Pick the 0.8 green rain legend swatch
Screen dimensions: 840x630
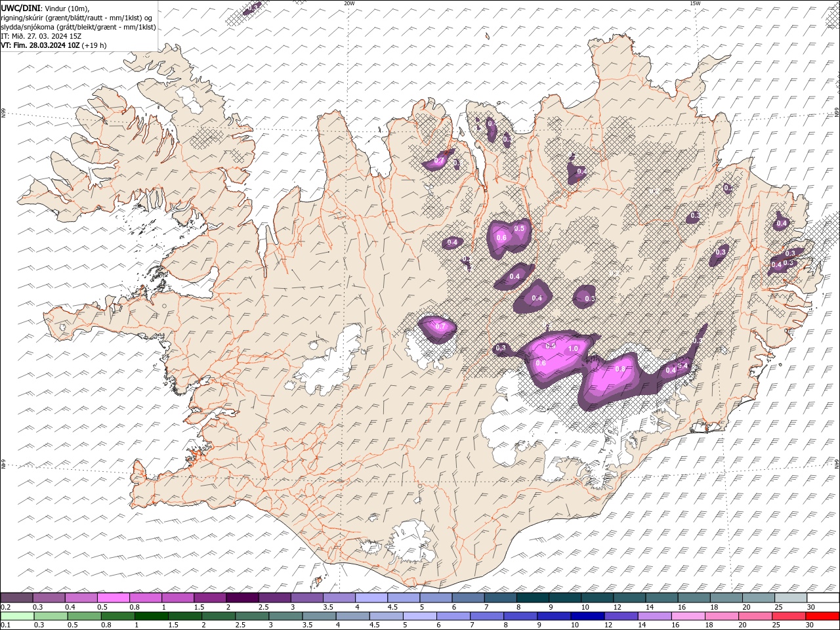point(117,616)
